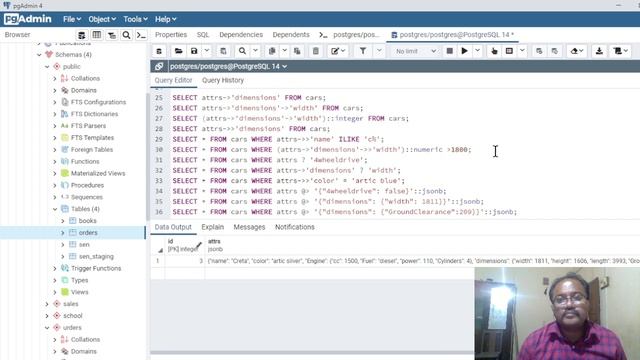Click data output horizontal scrollbar
The height and width of the screenshot is (360, 640).
tap(312, 352)
